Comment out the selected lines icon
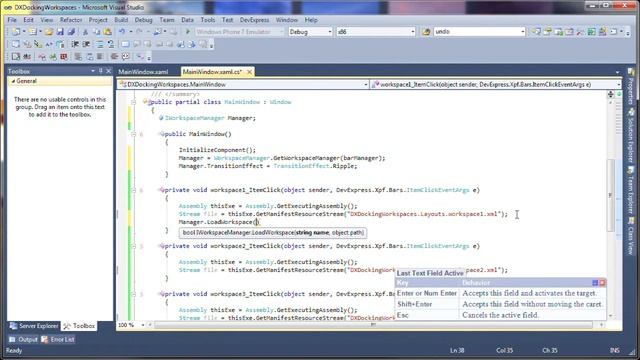Image resolution: width=640 pixels, height=360 pixels. pos(100,44)
